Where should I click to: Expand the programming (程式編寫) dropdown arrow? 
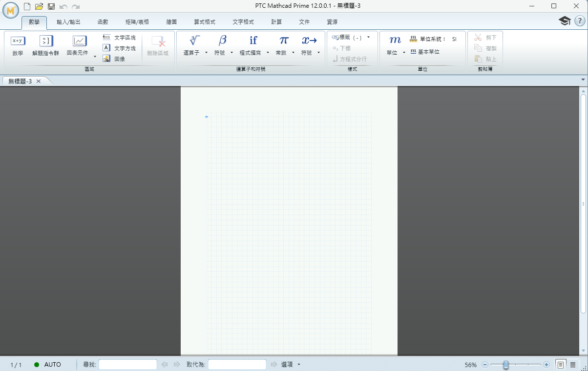268,53
